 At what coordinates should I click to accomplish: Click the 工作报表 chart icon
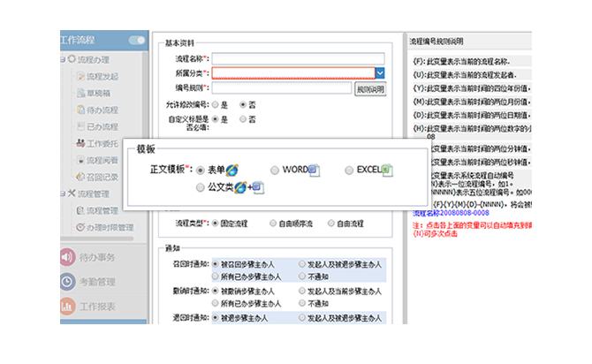(x=68, y=307)
